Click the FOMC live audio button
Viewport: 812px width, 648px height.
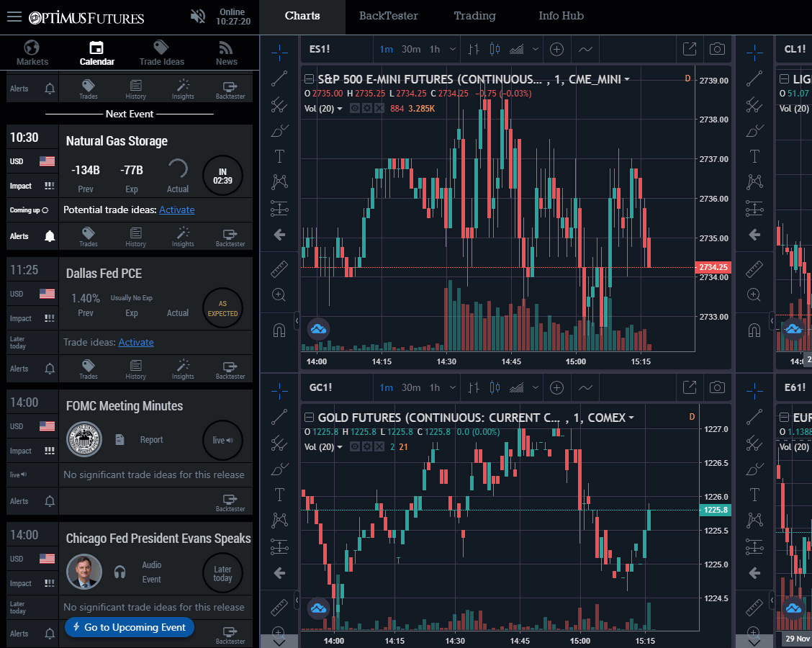click(x=222, y=441)
